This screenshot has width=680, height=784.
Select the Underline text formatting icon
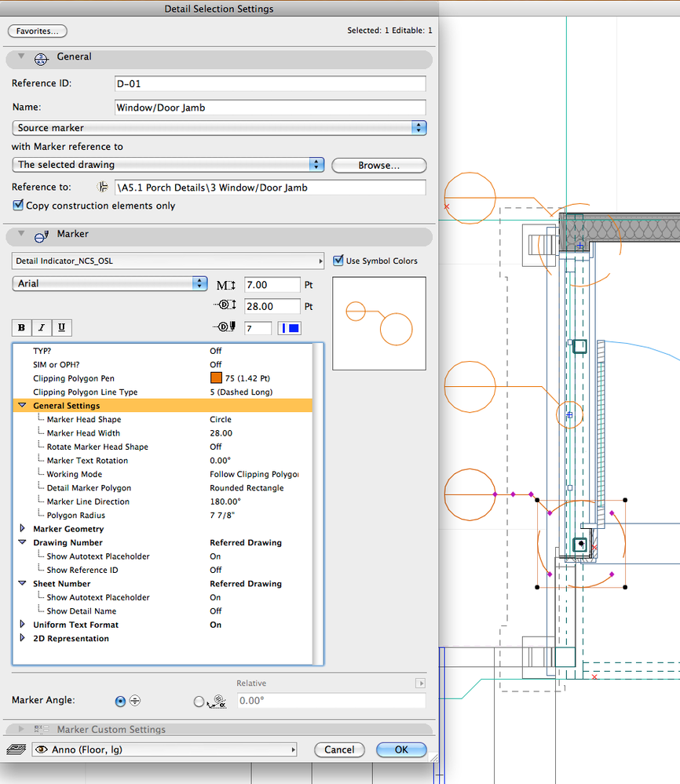(x=60, y=327)
